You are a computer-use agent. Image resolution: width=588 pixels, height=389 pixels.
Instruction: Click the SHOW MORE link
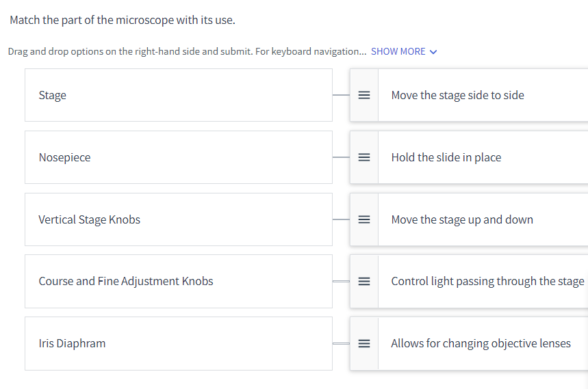pos(398,51)
